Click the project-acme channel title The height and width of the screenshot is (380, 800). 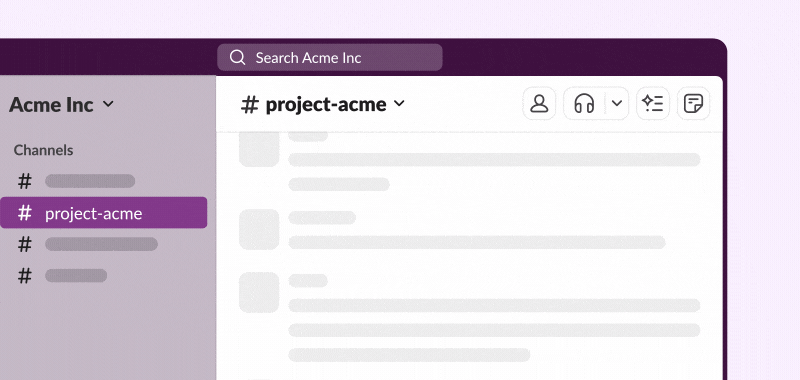326,105
